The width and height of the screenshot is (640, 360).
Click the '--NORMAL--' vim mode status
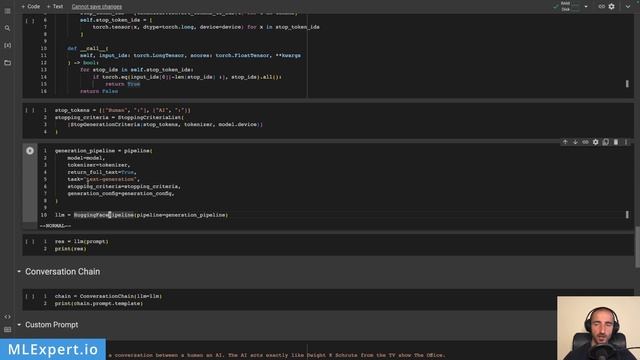tap(55, 226)
